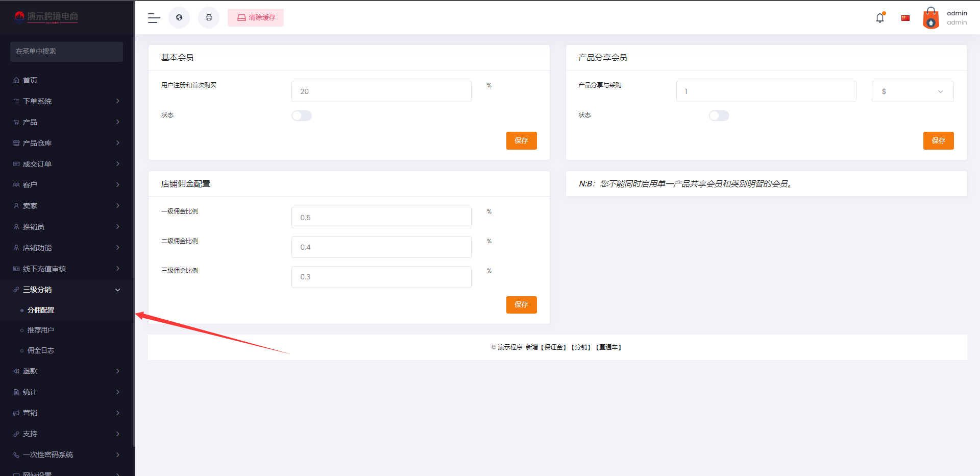The image size is (980, 476).
Task: Toggle the 基本会员 status switch
Action: [302, 116]
